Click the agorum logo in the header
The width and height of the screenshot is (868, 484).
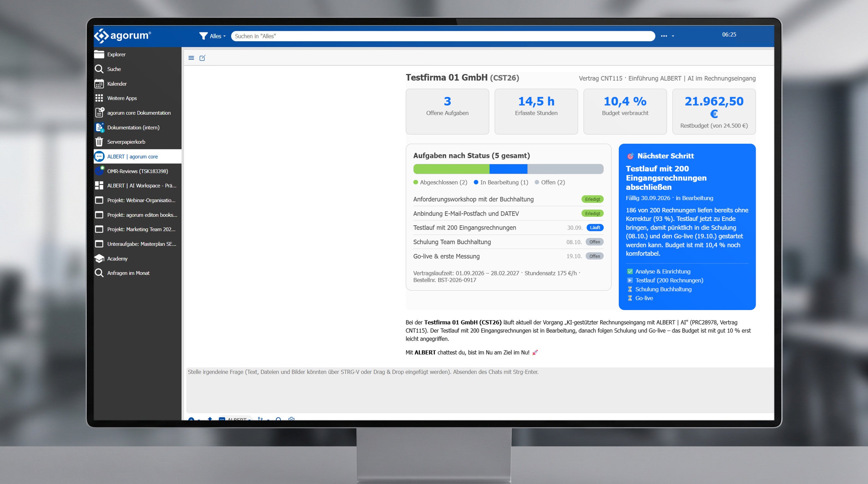[122, 36]
